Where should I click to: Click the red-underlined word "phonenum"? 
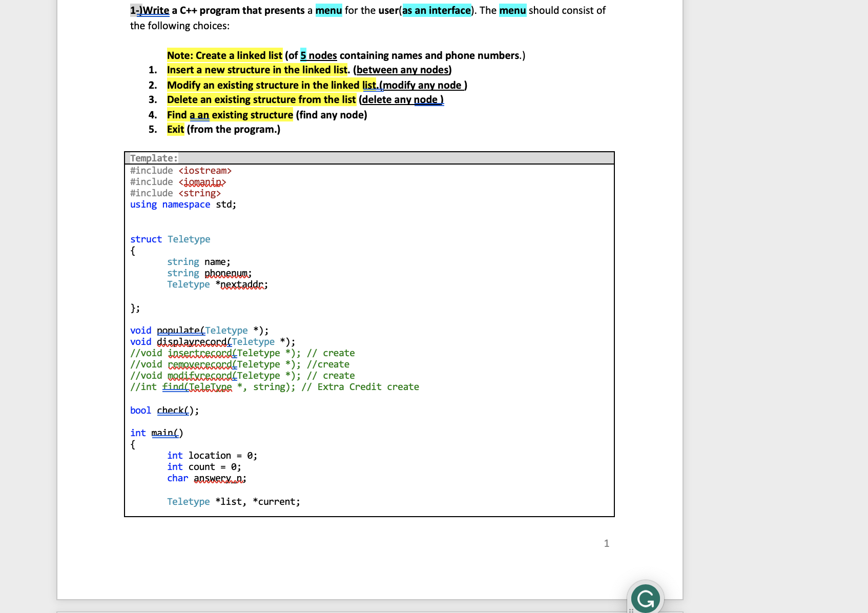pos(227,273)
